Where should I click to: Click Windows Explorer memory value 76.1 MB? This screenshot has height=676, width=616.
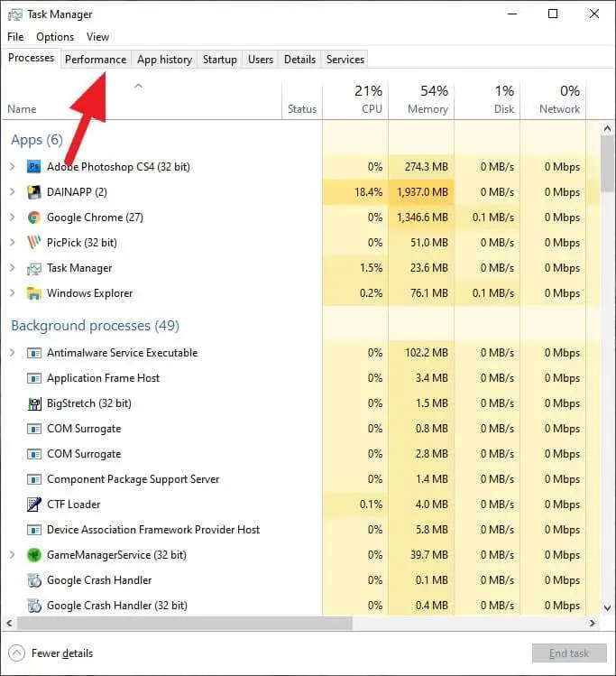point(429,293)
